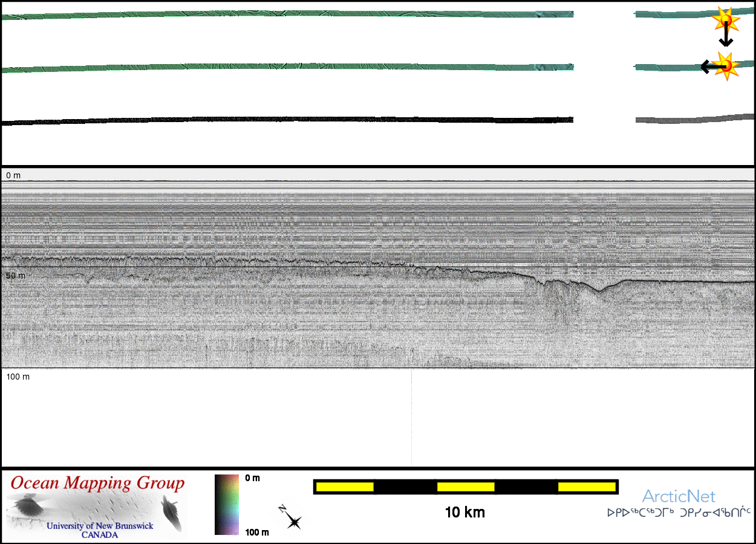The width and height of the screenshot is (756, 544).
Task: Click University of New Brunswick text
Action: (x=100, y=526)
